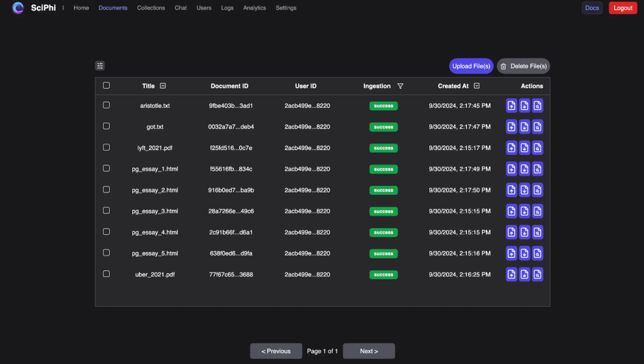Click document ID 9fbe403b...3ad1
The width and height of the screenshot is (644, 364).
(x=231, y=106)
